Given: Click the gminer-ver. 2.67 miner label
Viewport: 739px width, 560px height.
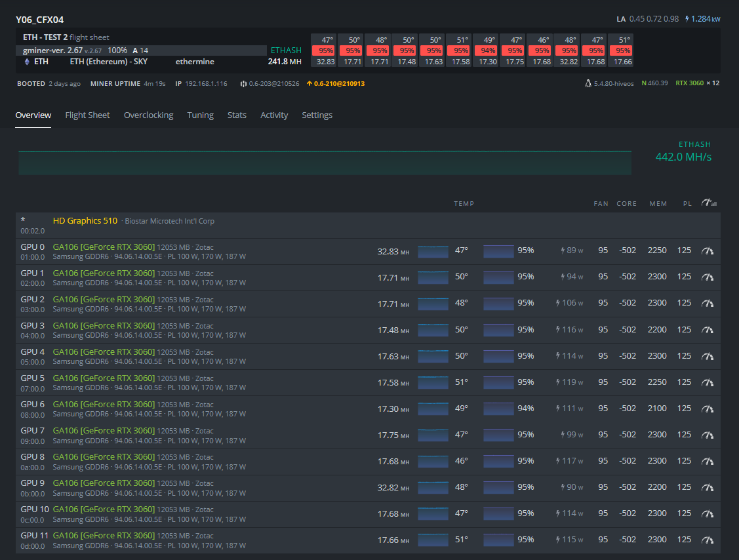Looking at the screenshot, I should click(52, 50).
